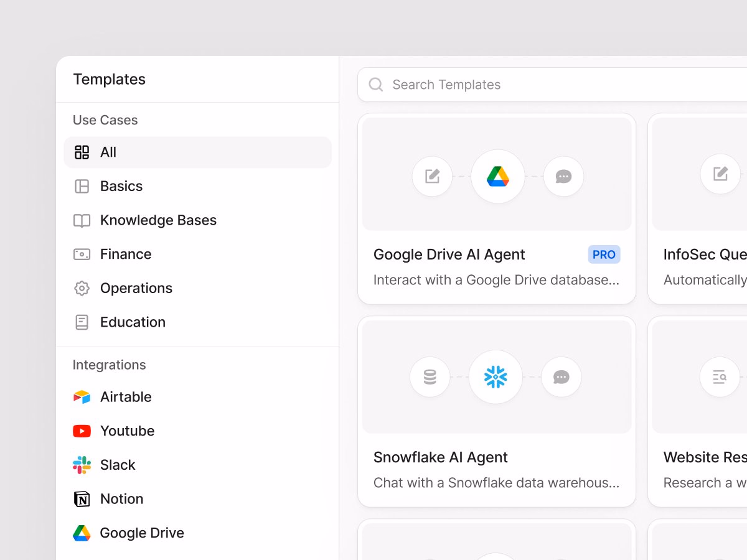The image size is (747, 560).
Task: Show Education templates
Action: tap(198, 322)
